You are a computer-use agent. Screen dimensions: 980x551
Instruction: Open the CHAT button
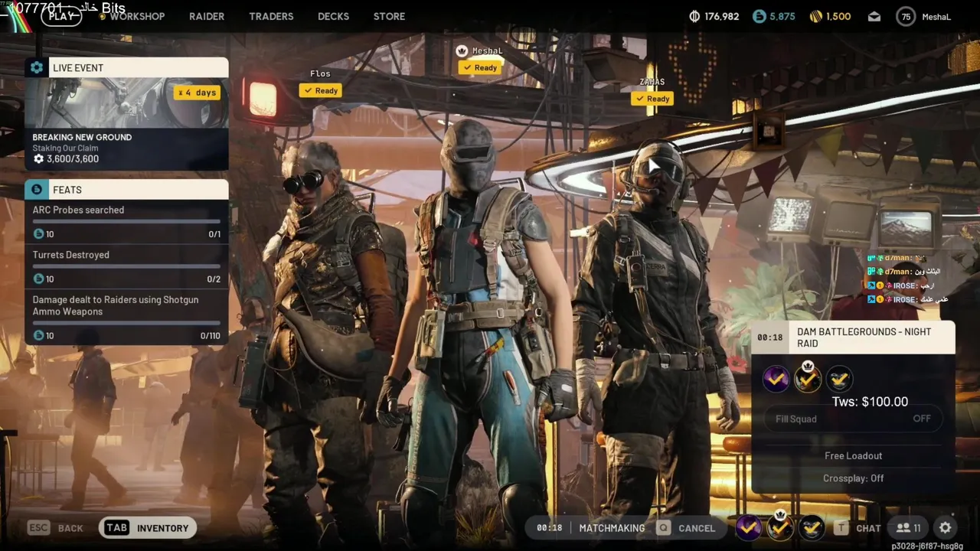click(868, 528)
